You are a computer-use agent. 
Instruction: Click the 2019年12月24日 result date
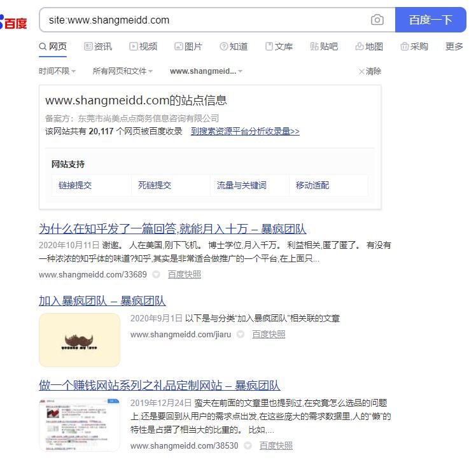161,403
